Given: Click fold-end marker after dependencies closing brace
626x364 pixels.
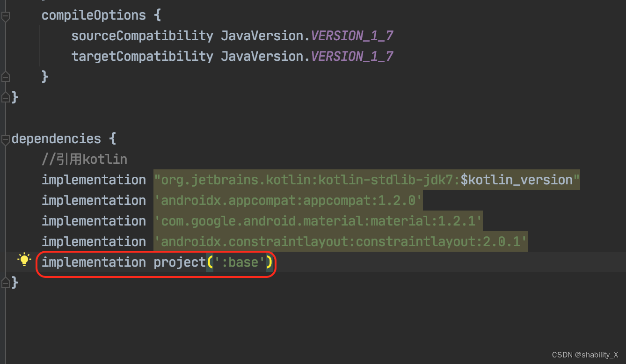Looking at the screenshot, I should pyautogui.click(x=5, y=282).
